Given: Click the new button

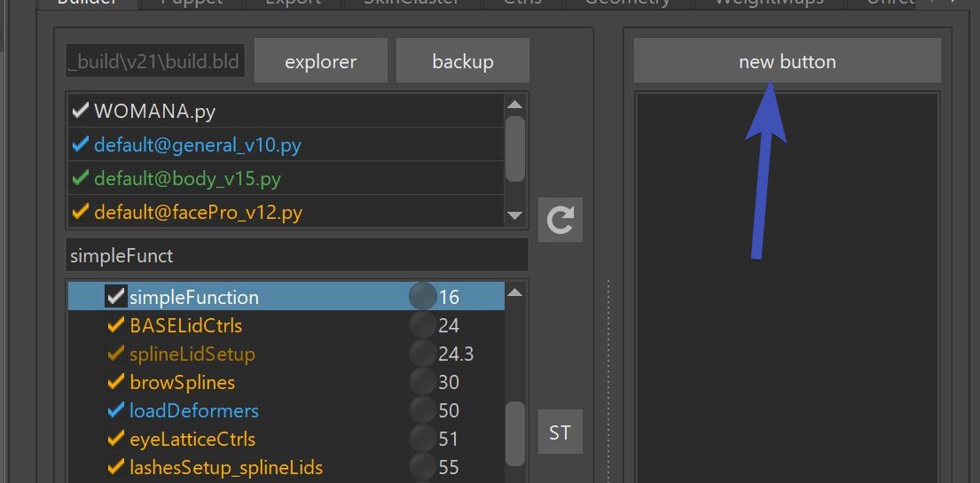Looking at the screenshot, I should tap(787, 60).
